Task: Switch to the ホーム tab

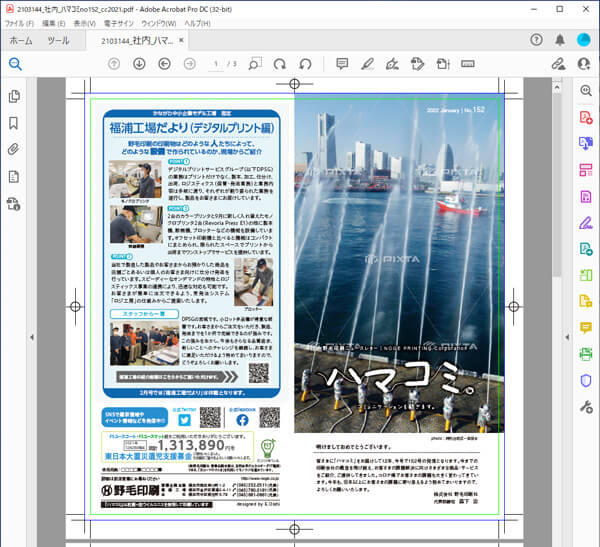Action: (21, 40)
